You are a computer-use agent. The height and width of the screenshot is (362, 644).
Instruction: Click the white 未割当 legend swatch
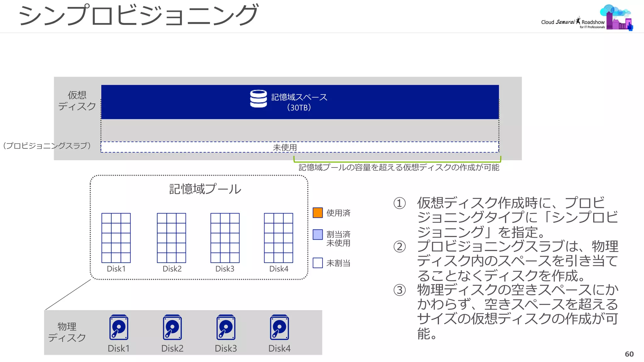[x=318, y=263]
